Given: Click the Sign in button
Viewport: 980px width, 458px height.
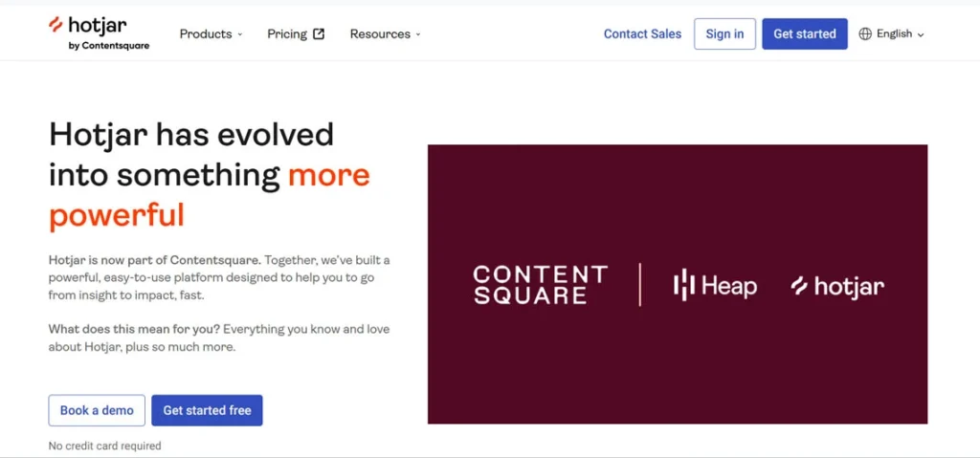Looking at the screenshot, I should 724,33.
